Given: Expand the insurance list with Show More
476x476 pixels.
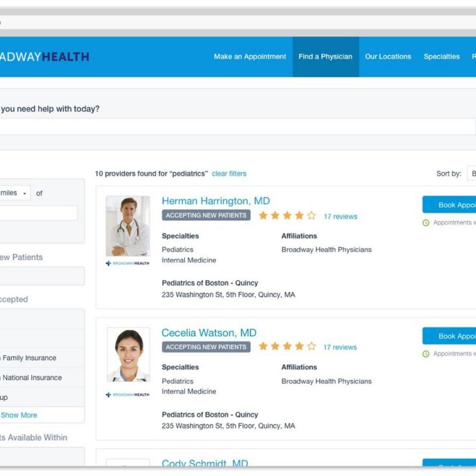Looking at the screenshot, I should pos(19,415).
